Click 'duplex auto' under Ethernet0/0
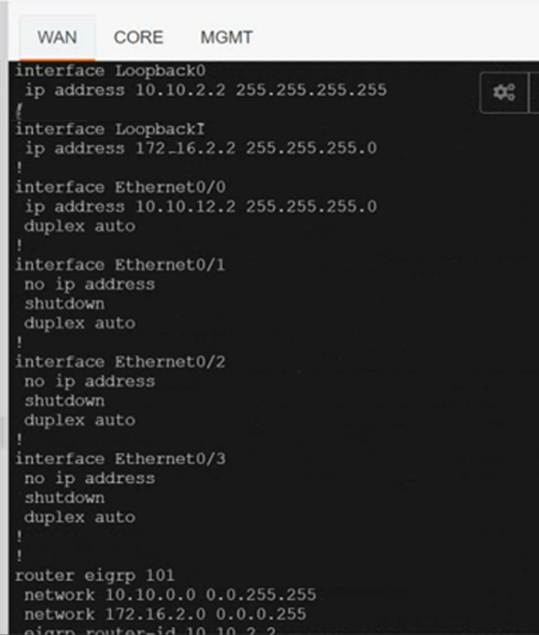The width and height of the screenshot is (539, 635). 80,226
